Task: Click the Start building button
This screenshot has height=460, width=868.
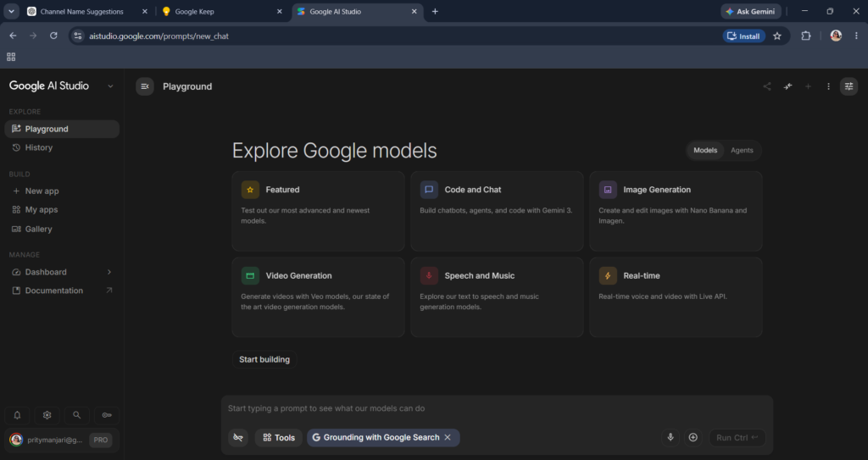Action: 264,359
